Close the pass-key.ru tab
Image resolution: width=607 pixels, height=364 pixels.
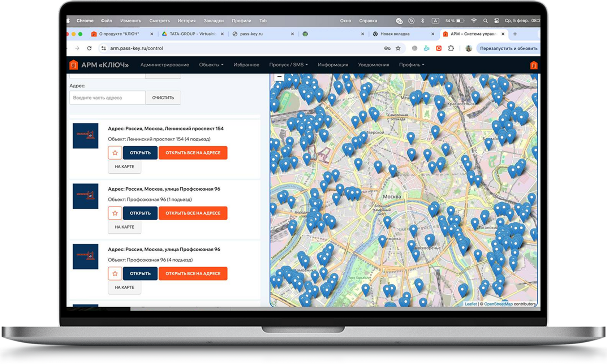click(x=292, y=34)
